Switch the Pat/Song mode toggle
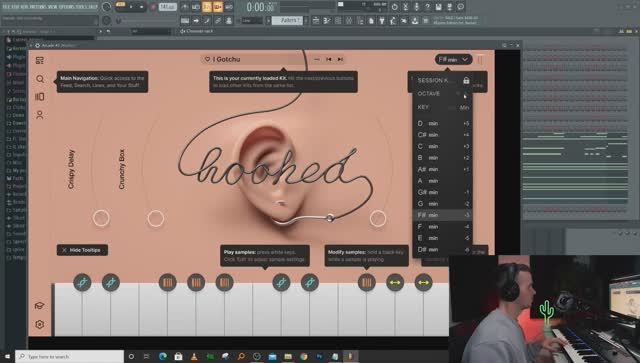The height and width of the screenshot is (363, 640). tap(121, 5)
